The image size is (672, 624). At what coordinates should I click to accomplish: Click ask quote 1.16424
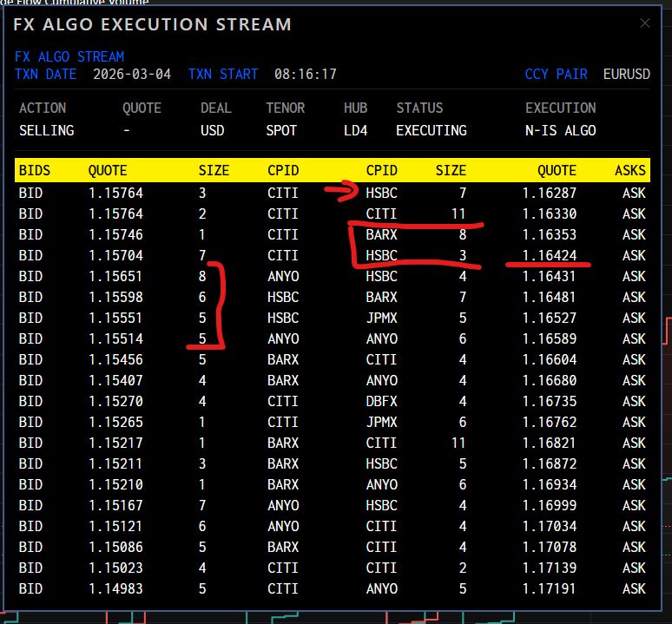pos(549,255)
